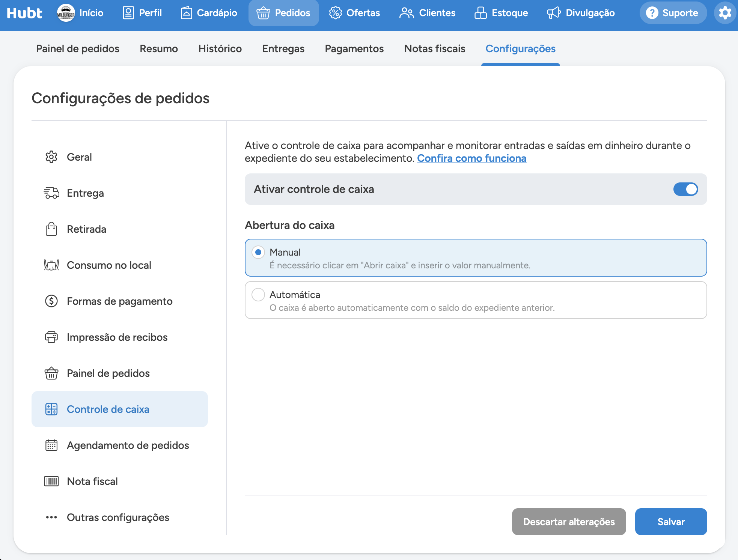Open Outras configurações ellipsis icon
Screen dimensions: 738x560
coord(51,517)
